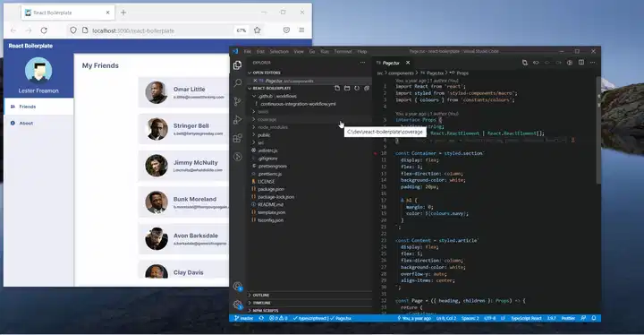Open the Firefox hamburger application menu
The height and width of the screenshot is (335, 644).
coord(301,30)
